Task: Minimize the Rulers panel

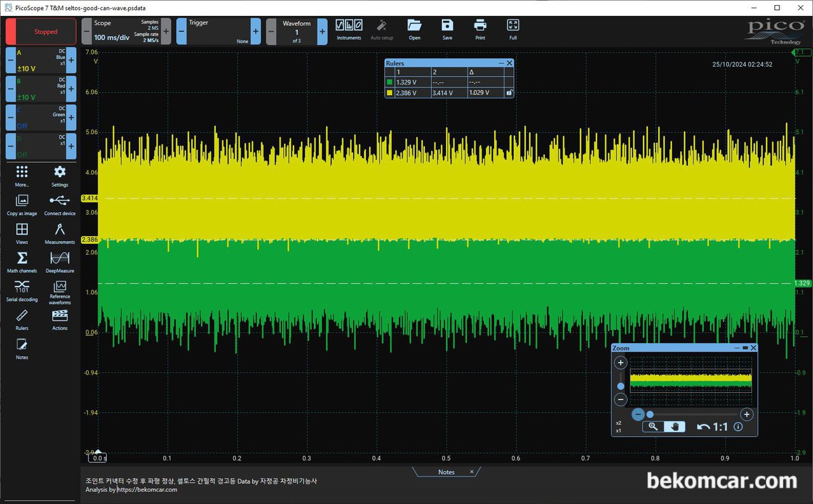Action: [501, 63]
